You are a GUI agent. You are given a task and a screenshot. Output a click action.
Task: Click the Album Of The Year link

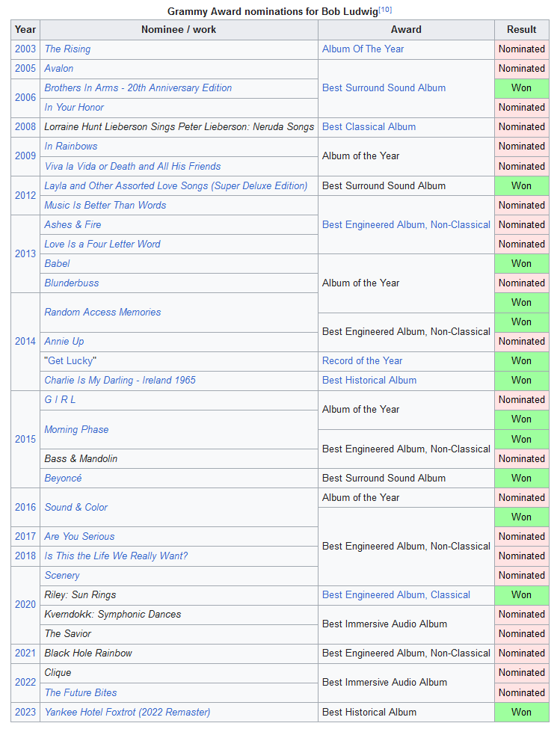tap(363, 49)
